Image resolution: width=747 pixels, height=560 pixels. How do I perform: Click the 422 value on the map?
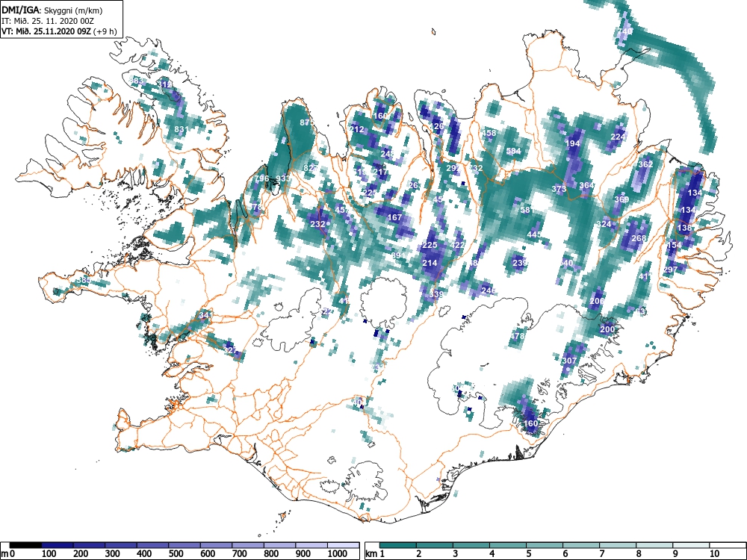[x=457, y=245]
